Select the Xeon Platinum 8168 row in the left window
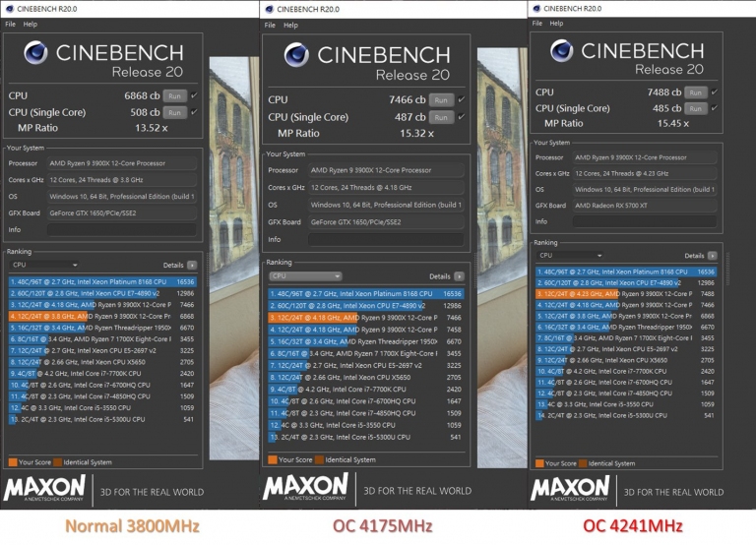756x545 pixels. [x=102, y=282]
